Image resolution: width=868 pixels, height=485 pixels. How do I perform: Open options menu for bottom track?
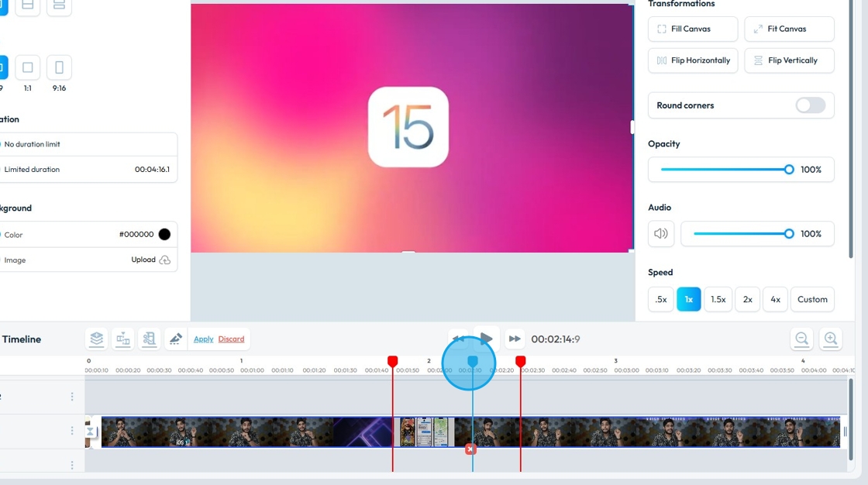click(72, 465)
